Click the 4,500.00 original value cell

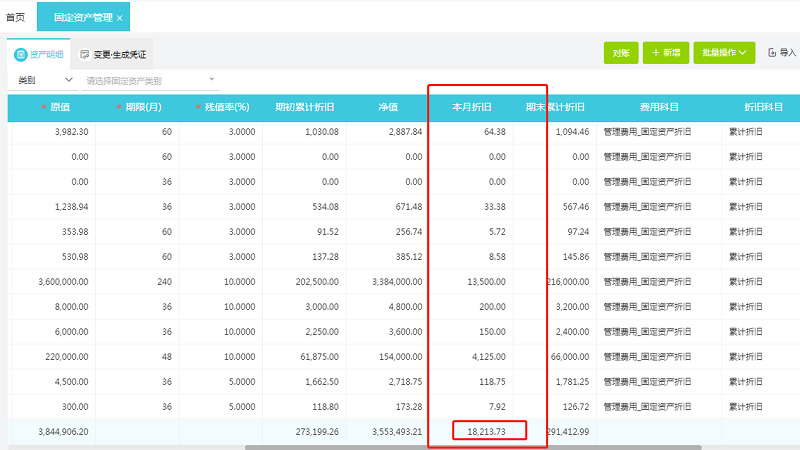point(71,382)
